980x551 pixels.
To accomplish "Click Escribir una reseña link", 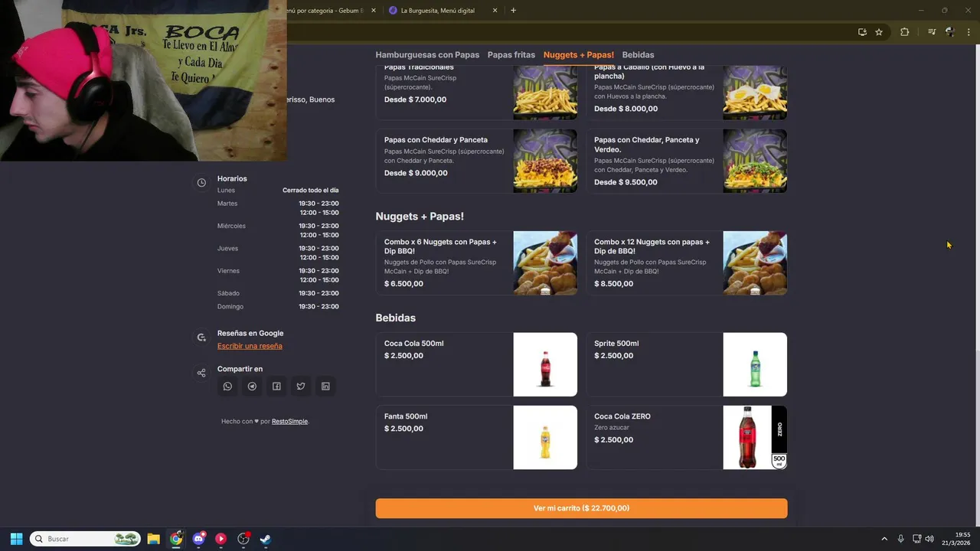I will 250,346.
